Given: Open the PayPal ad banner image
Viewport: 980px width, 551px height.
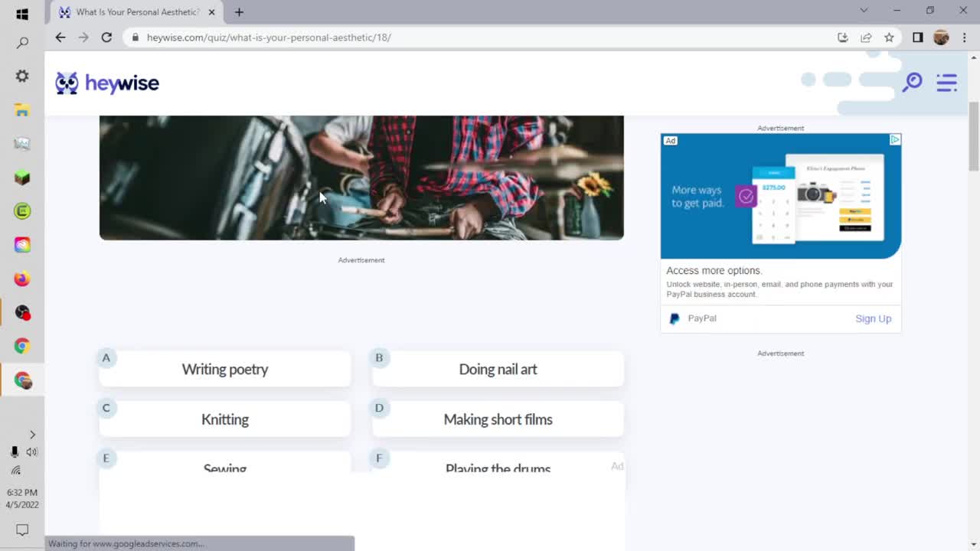Looking at the screenshot, I should [781, 196].
